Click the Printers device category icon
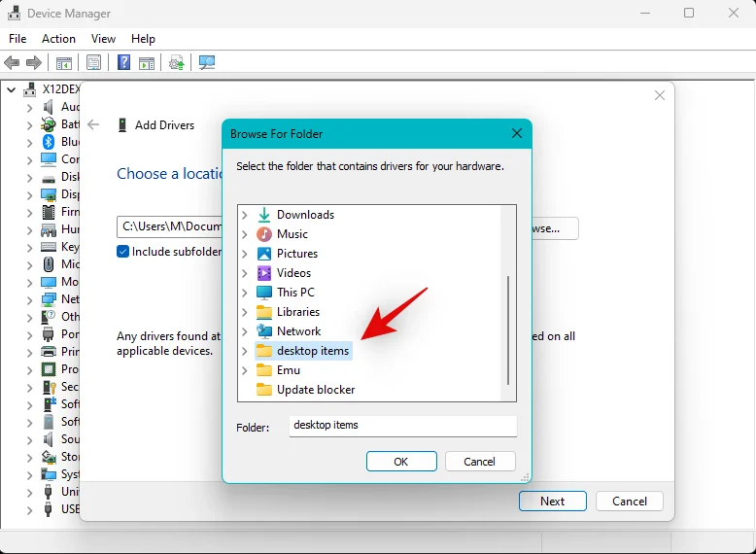756x554 pixels. click(x=49, y=352)
